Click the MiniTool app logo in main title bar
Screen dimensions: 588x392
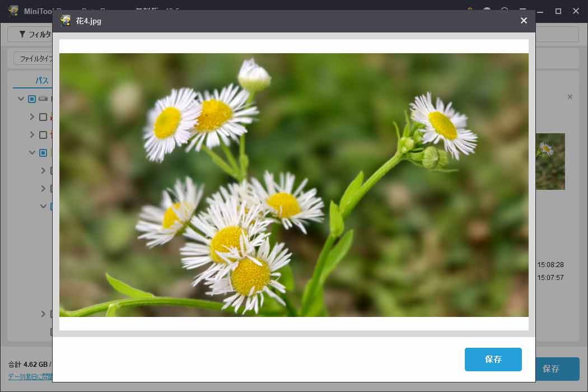(x=13, y=11)
